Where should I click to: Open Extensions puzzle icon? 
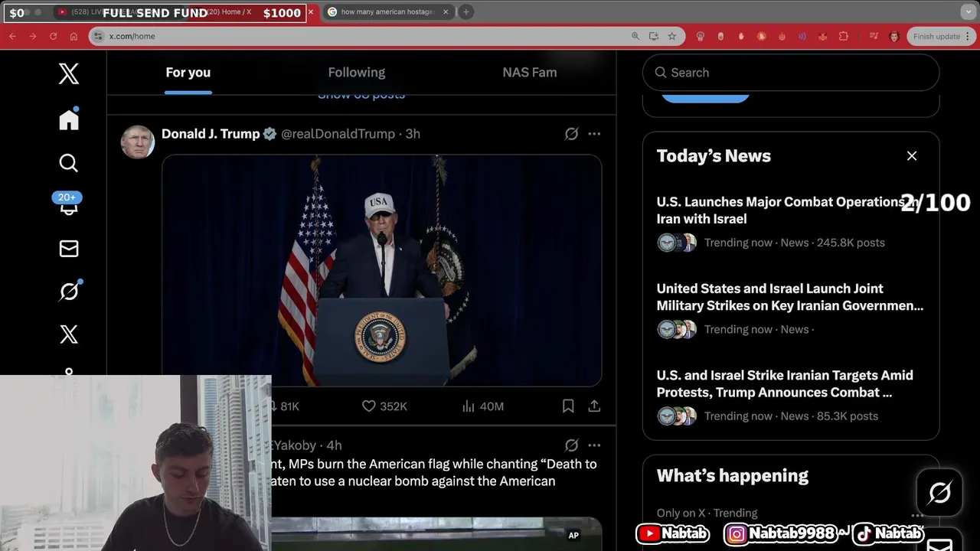pos(844,36)
